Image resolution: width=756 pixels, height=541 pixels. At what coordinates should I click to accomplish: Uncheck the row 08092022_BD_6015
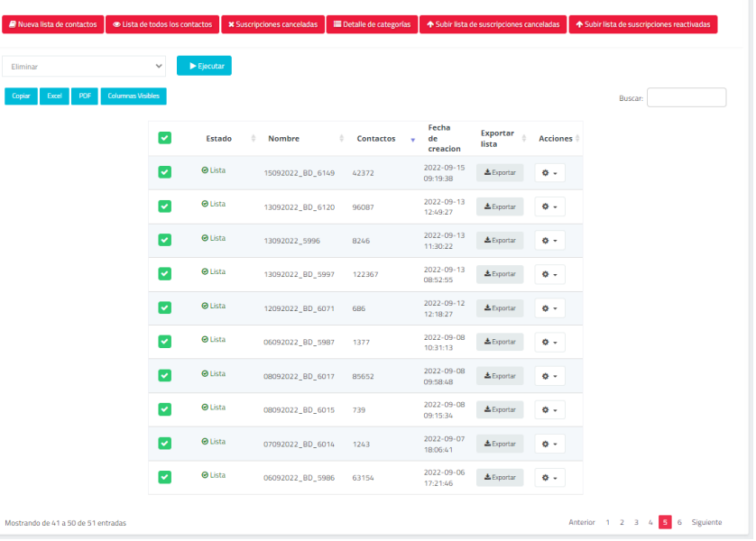[x=165, y=409]
